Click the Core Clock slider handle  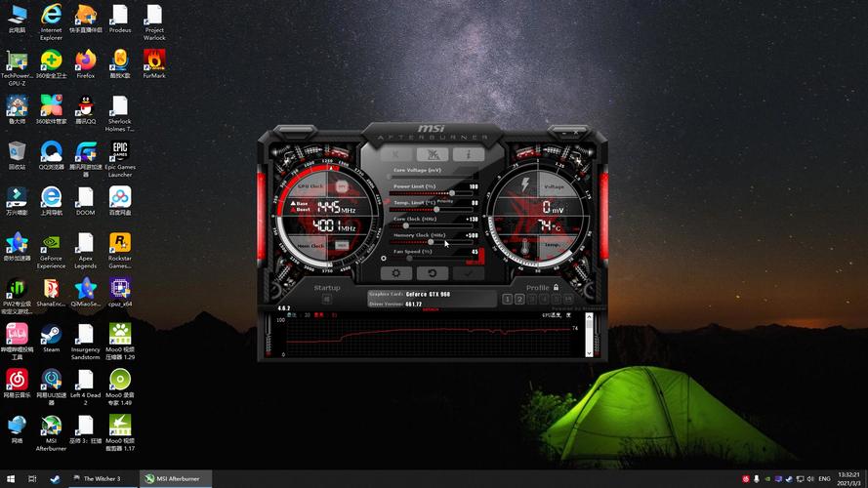(406, 225)
